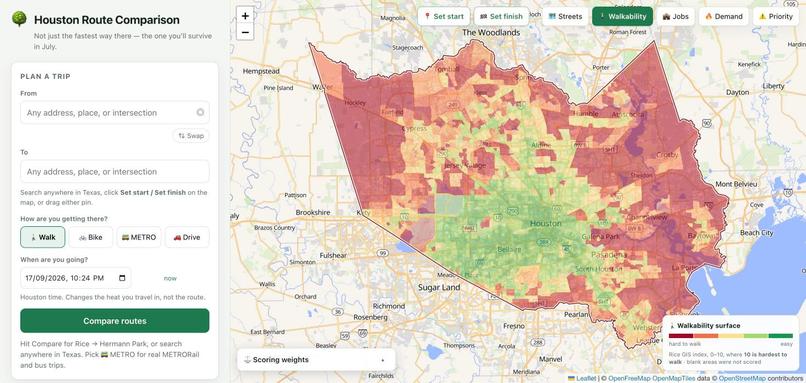Select Walk travel mode
The height and width of the screenshot is (383, 806).
click(43, 237)
